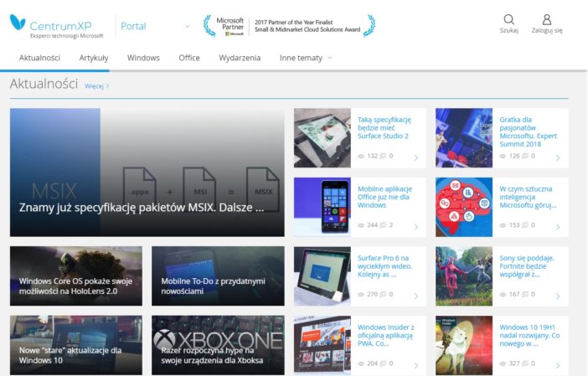The width and height of the screenshot is (588, 376).
Task: Click arrow icon on Windows 10 19H1 card
Action: [x=558, y=365]
